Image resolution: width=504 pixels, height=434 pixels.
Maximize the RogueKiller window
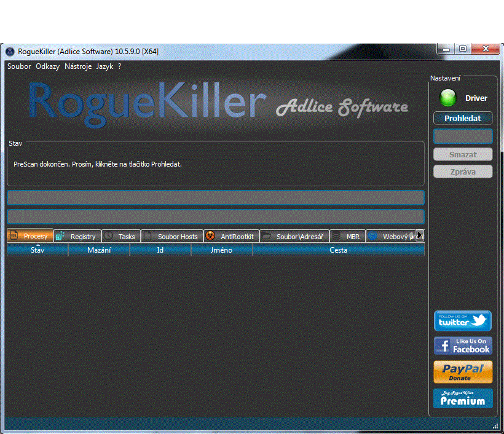[x=463, y=49]
